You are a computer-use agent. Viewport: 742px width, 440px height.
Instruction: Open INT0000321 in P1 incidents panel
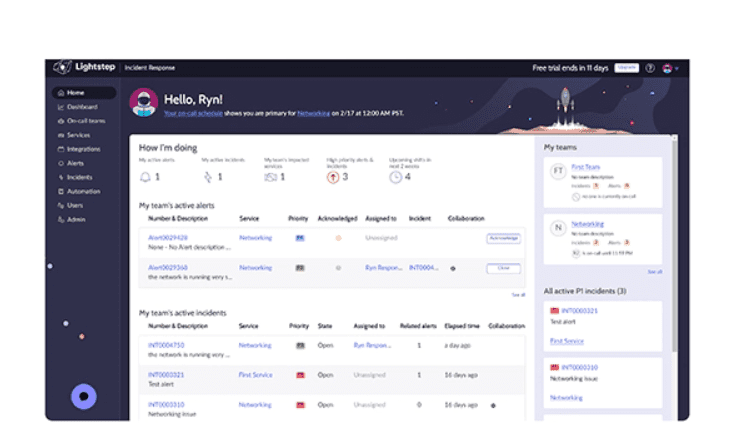click(579, 311)
